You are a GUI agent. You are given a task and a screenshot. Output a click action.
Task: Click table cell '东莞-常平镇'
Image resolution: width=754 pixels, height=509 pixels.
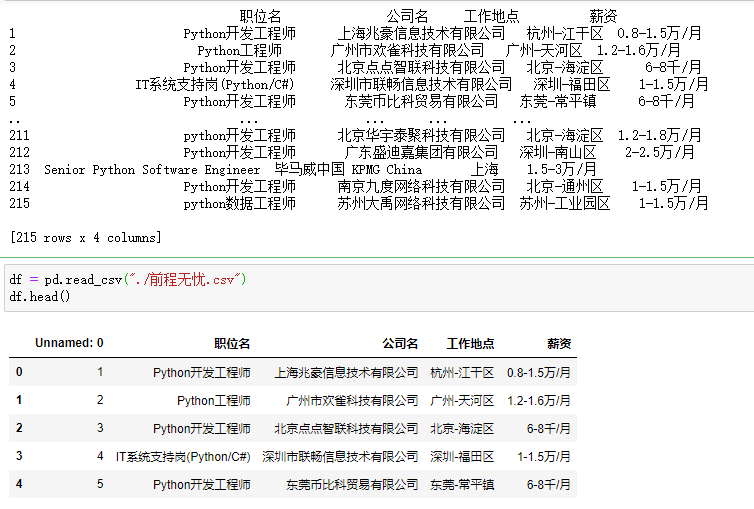(x=462, y=484)
